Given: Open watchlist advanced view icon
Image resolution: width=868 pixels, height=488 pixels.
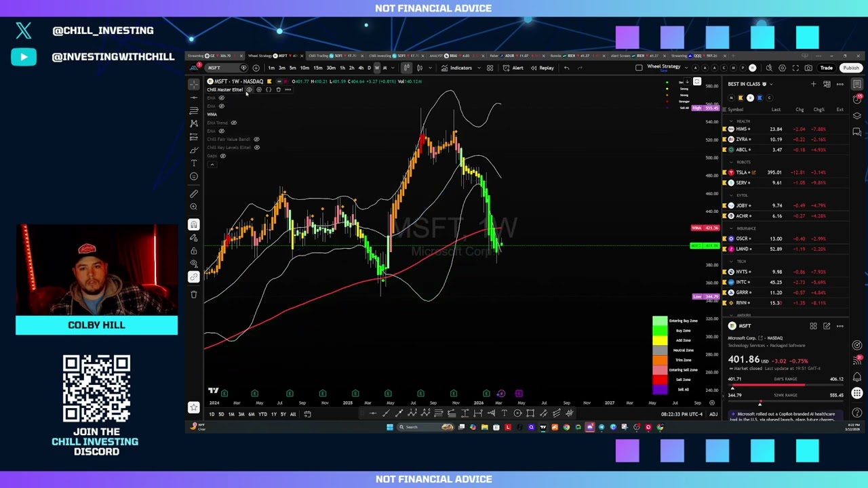Looking at the screenshot, I should pos(827,84).
